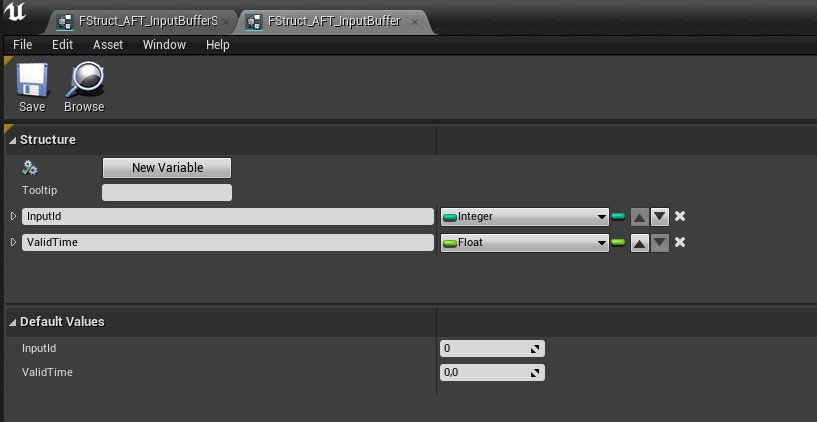Open the Asset menu
Screen dimensions: 817x422
pos(108,45)
